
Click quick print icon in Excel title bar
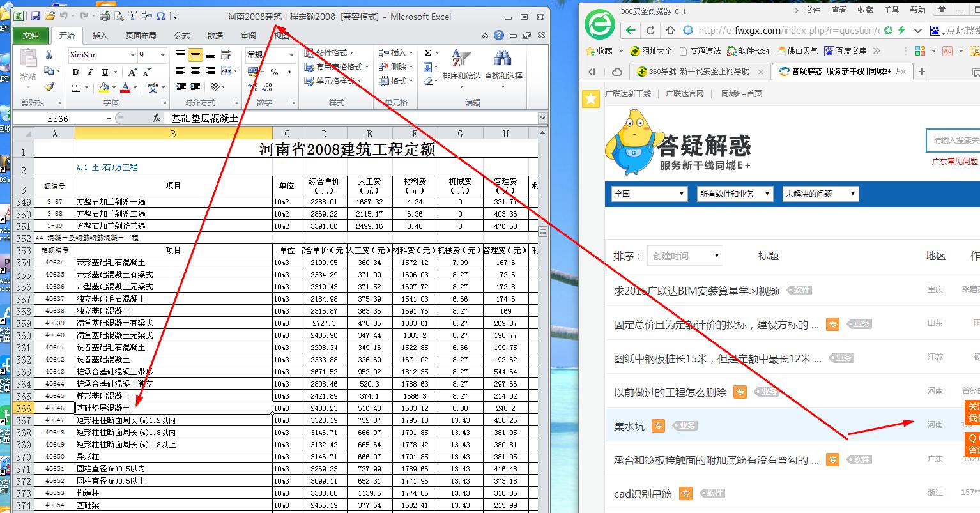coord(105,17)
